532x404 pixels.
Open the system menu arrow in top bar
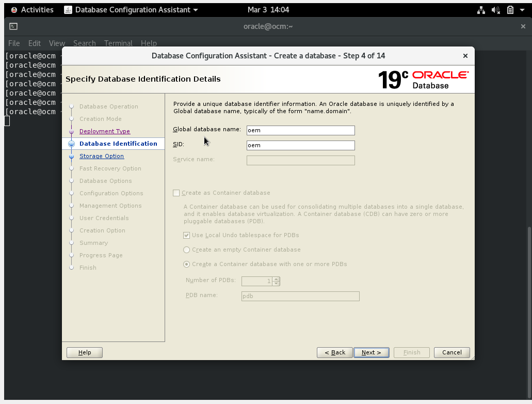click(x=522, y=10)
